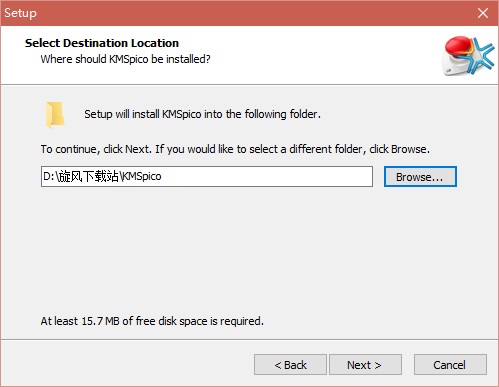Go back with the < Back button

(x=290, y=365)
